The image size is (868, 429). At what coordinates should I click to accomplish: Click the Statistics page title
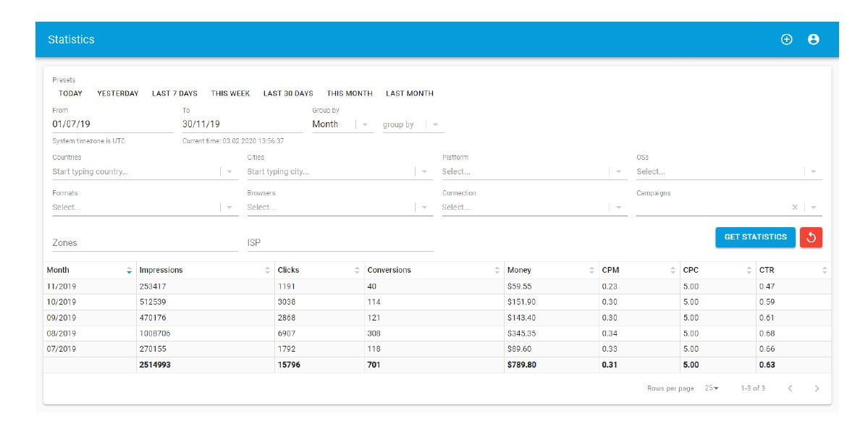pos(72,39)
